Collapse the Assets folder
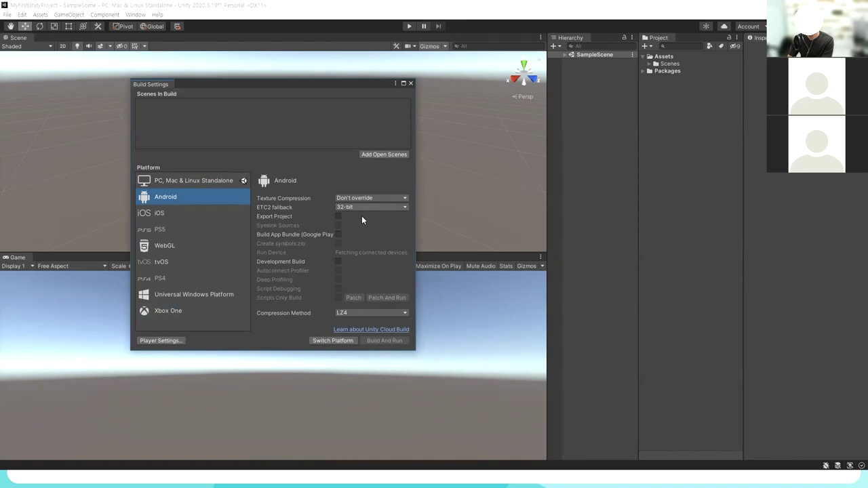 pyautogui.click(x=643, y=57)
